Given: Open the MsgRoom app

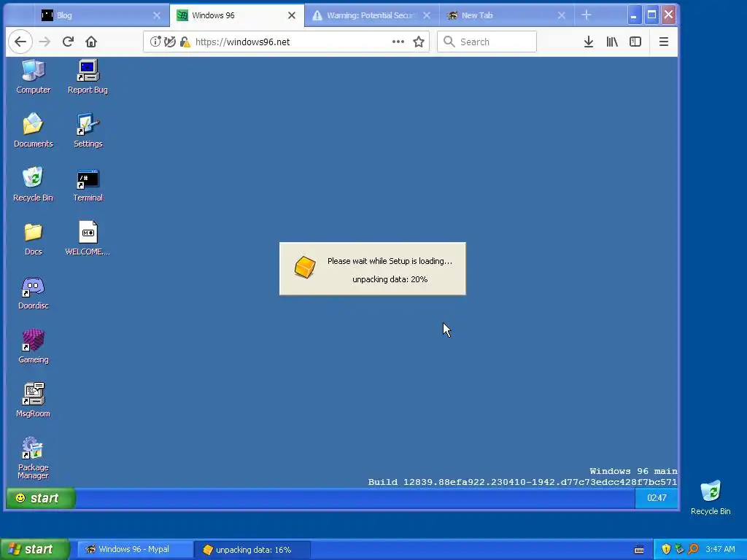Looking at the screenshot, I should click(34, 400).
